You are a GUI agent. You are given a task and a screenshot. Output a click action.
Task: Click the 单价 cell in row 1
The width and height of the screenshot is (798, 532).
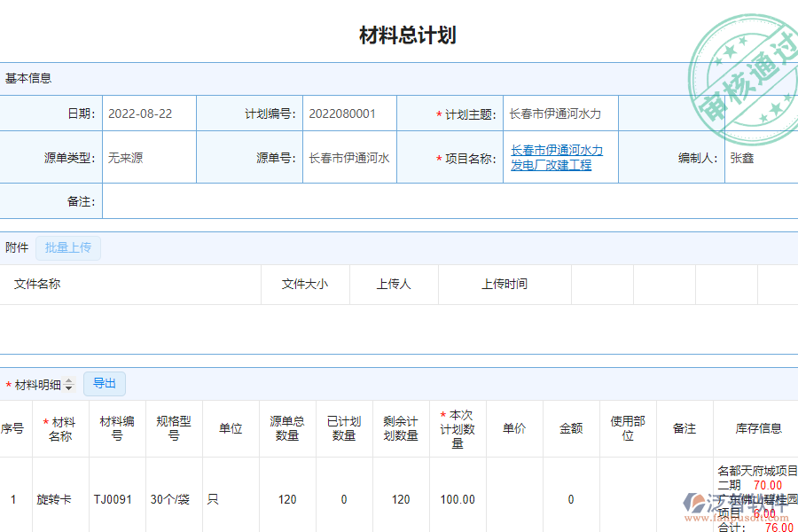514,500
